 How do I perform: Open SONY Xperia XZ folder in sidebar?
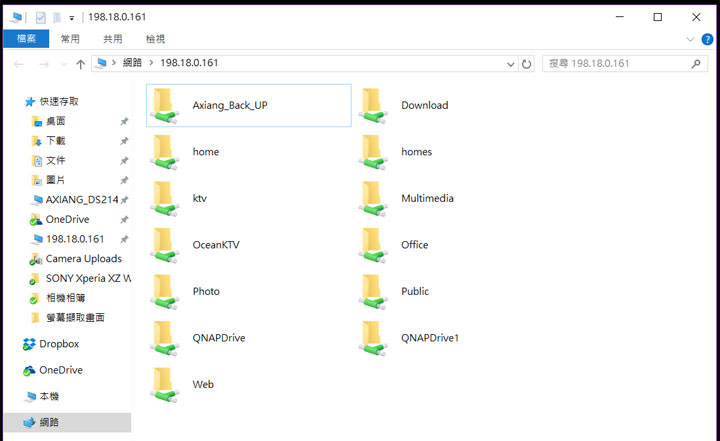click(87, 278)
